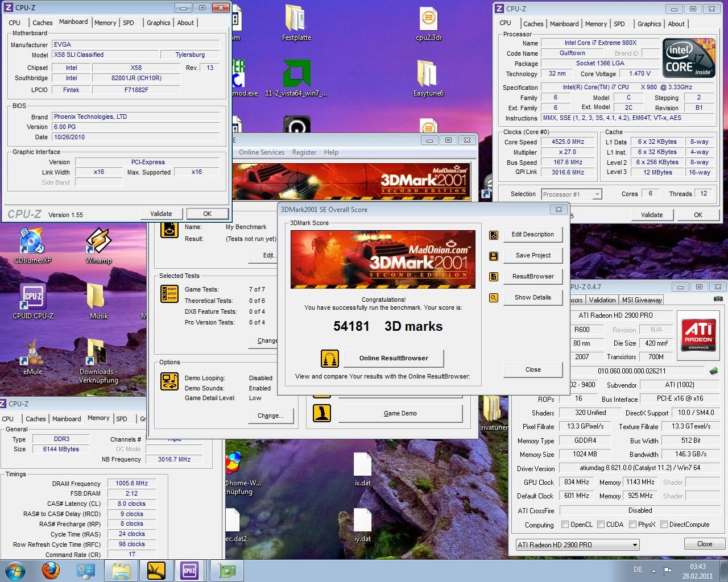Click the GPU Clock 834 MHz field
Image resolution: width=728 pixels, height=582 pixels.
[577, 482]
